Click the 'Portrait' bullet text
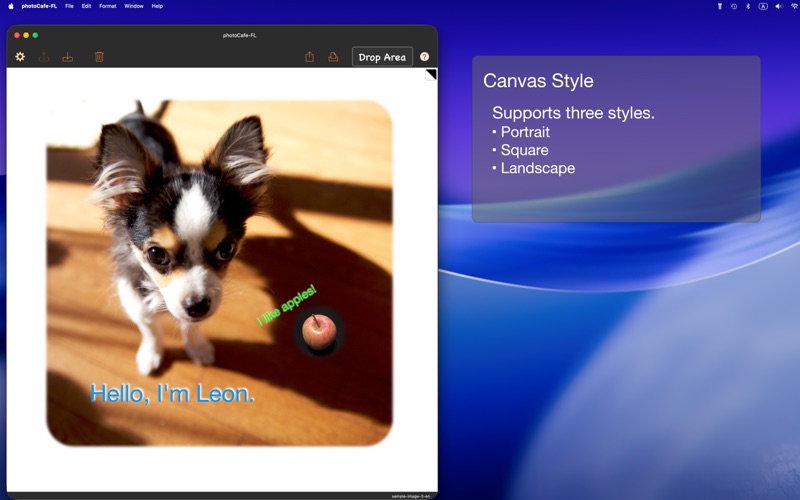The height and width of the screenshot is (500, 800). [x=525, y=132]
